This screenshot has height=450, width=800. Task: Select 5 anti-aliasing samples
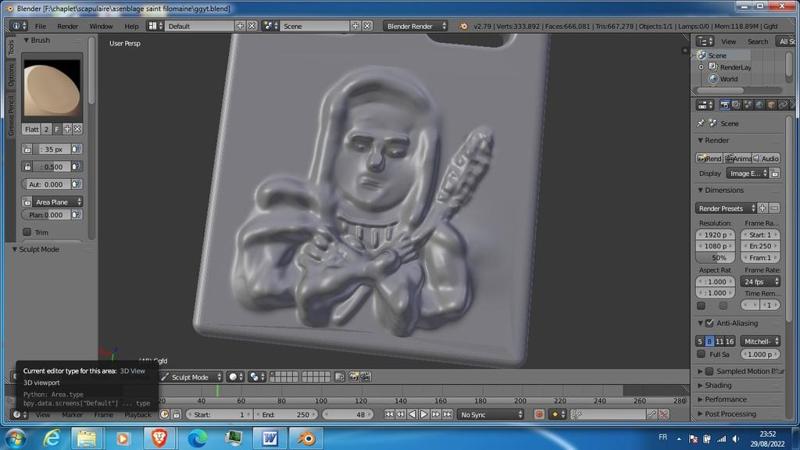point(700,341)
